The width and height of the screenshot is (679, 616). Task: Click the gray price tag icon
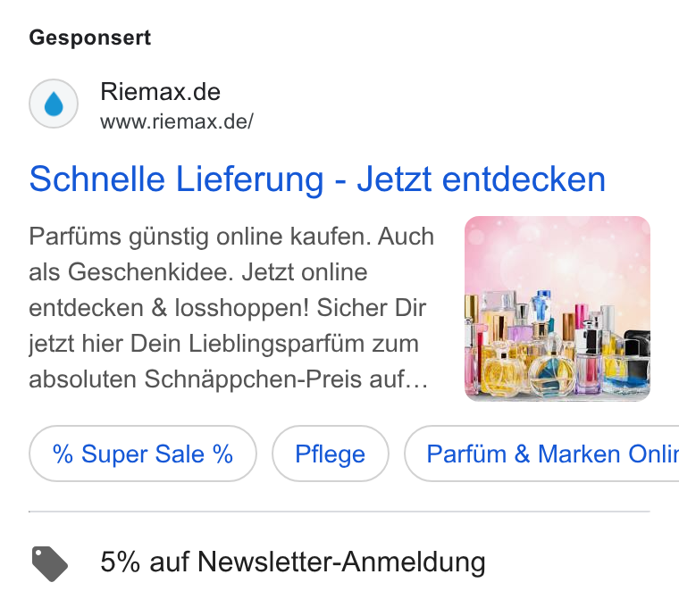click(50, 563)
